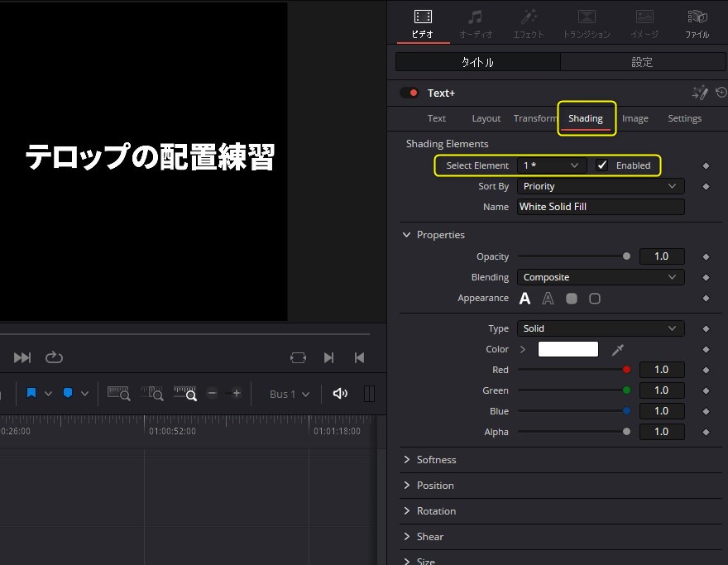Open the Type Solid dropdown
The height and width of the screenshot is (565, 728).
[x=601, y=328]
